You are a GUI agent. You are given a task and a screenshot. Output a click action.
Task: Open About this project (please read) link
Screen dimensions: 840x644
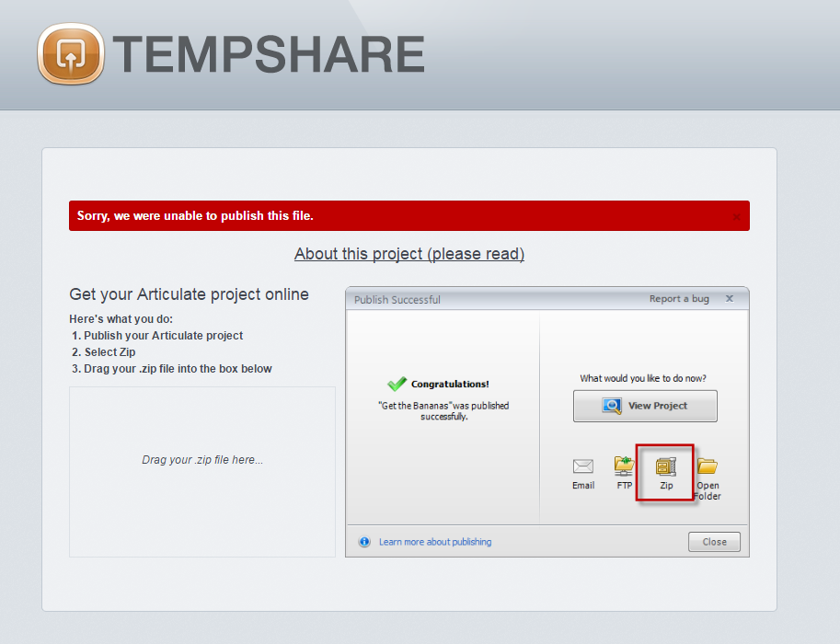point(409,253)
